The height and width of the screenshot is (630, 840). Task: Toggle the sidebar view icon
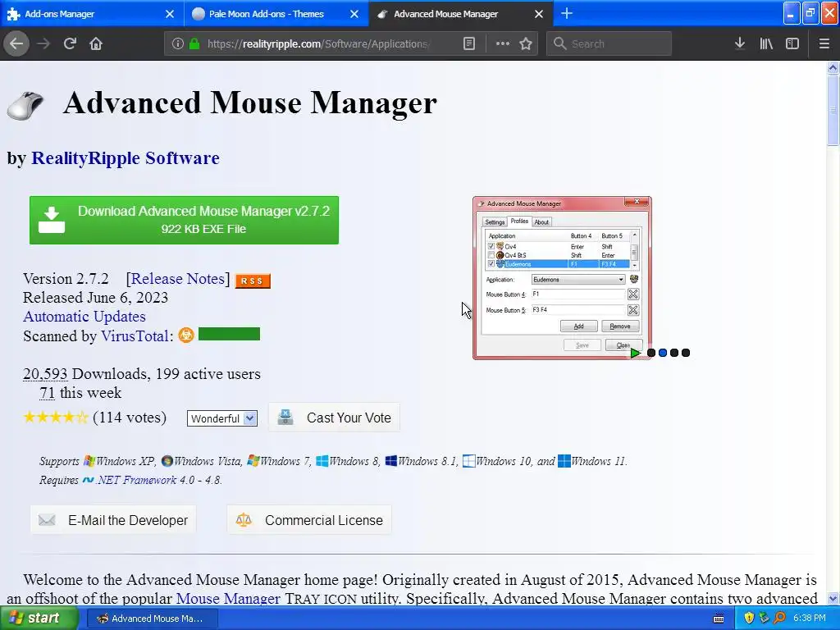tap(792, 43)
